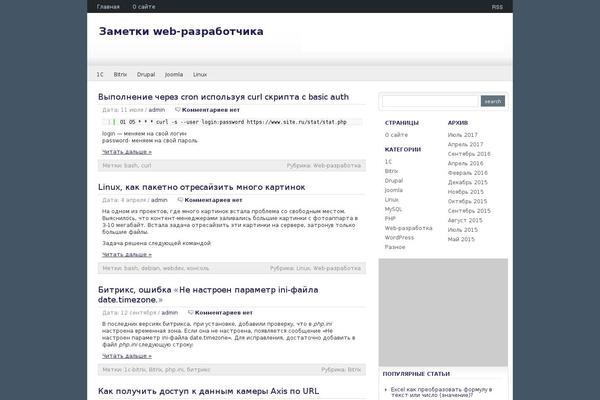The image size is (600, 400).
Task: Open archive Апрель 2017
Action: (x=465, y=145)
